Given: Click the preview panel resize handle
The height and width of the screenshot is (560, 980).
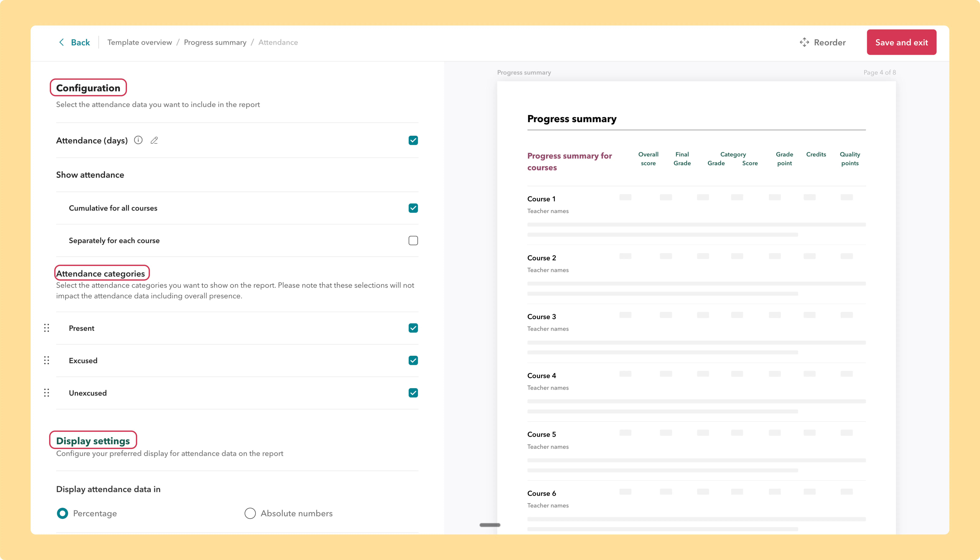Looking at the screenshot, I should (x=490, y=525).
